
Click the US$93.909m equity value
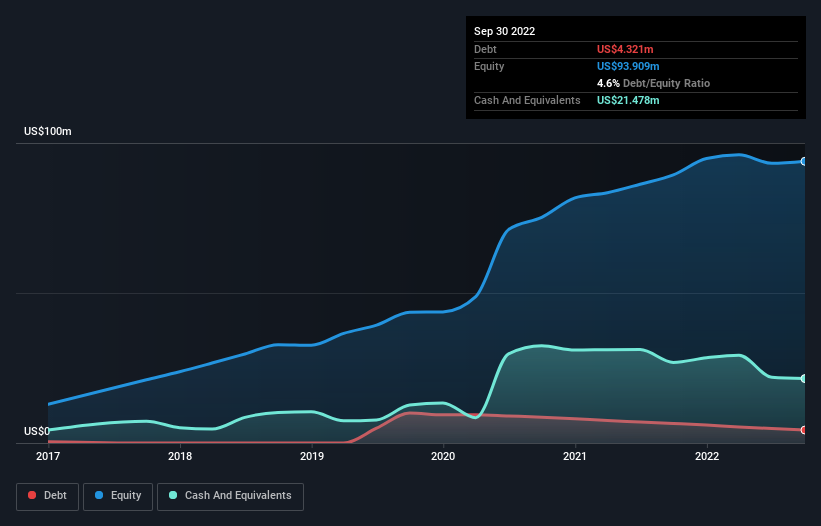point(628,66)
